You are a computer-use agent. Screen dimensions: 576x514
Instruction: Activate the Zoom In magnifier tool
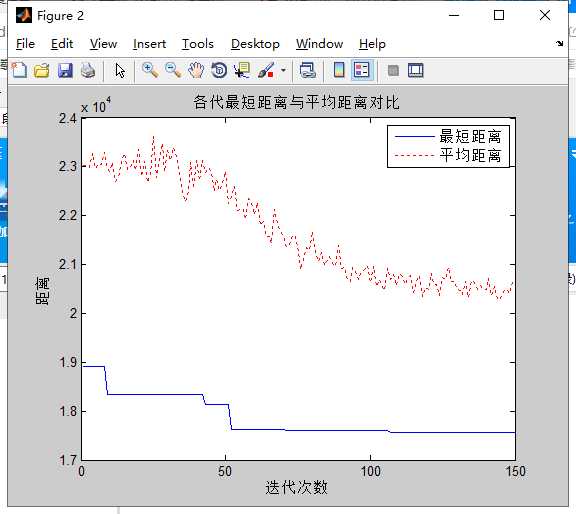[x=150, y=70]
